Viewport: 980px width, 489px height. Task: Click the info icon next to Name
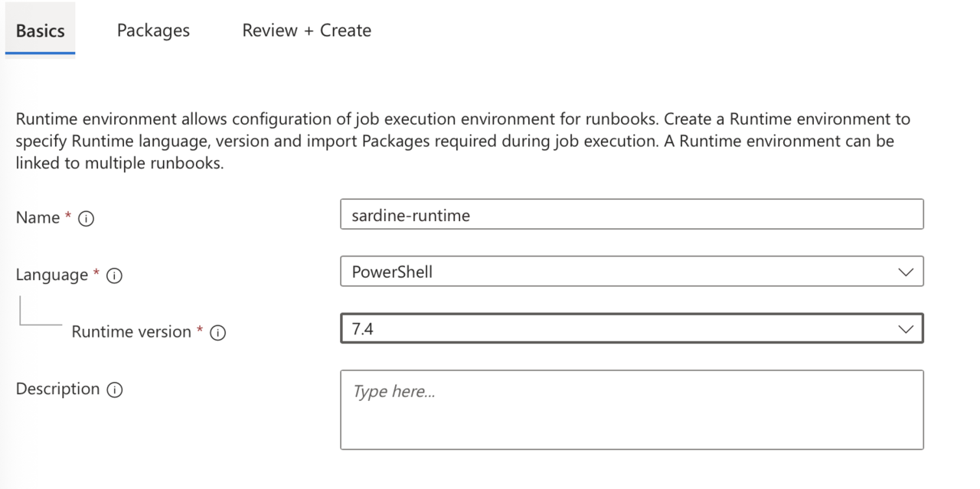(87, 219)
